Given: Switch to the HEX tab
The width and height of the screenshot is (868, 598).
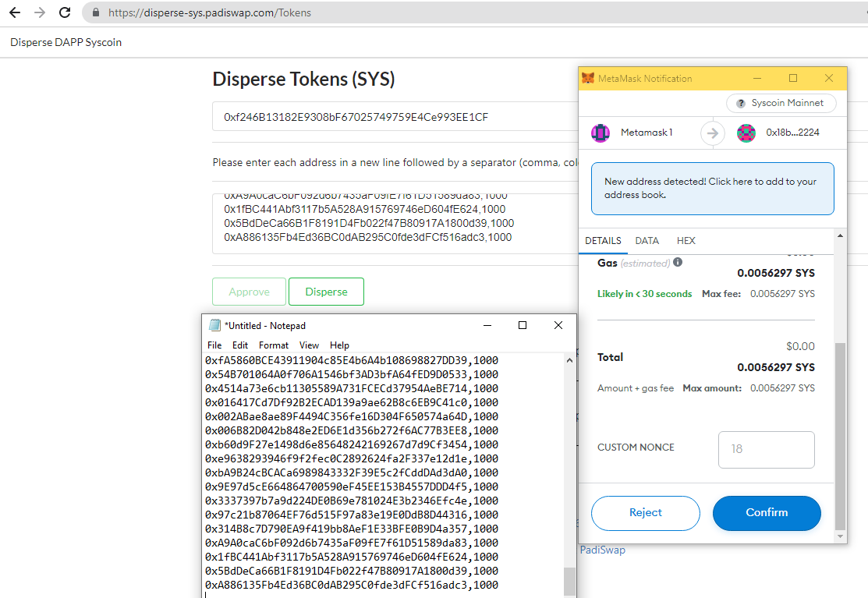Looking at the screenshot, I should pyautogui.click(x=686, y=241).
